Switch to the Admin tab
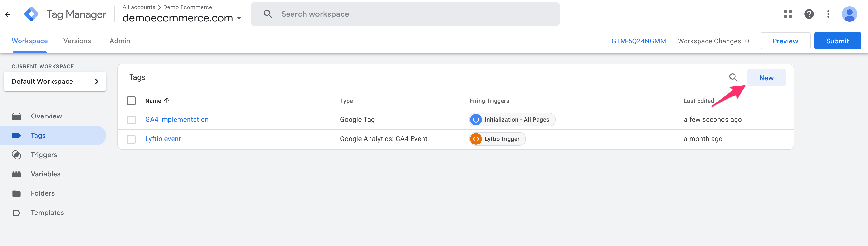The width and height of the screenshot is (868, 246). (120, 41)
